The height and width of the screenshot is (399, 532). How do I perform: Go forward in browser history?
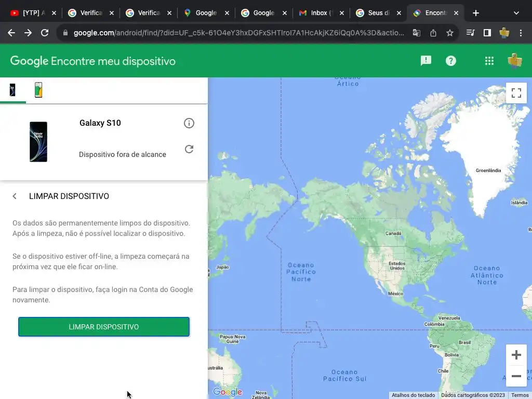coord(28,33)
